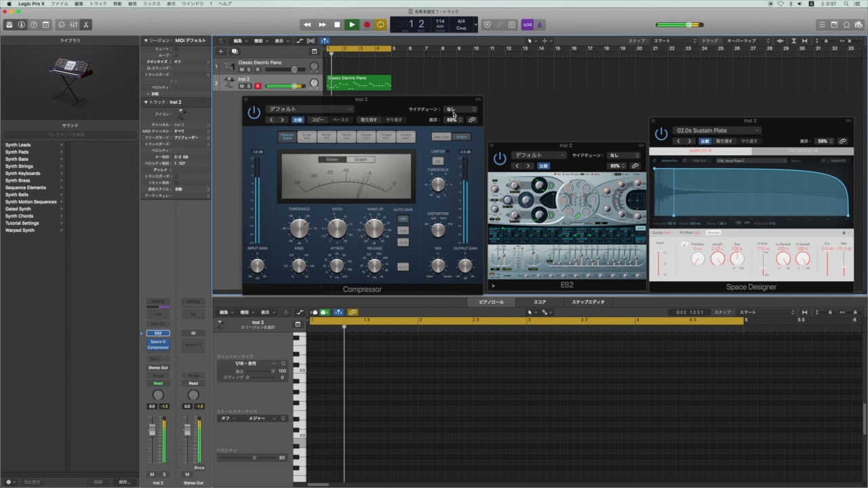
Task: Start playback with the green play button
Action: tap(352, 24)
